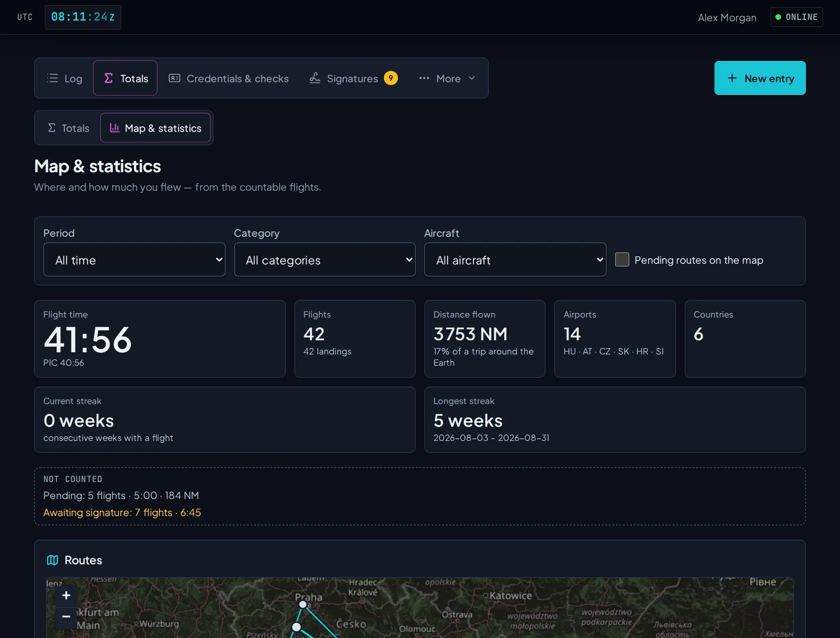Viewport: 840px width, 638px height.
Task: Click the 42 landings text
Action: pos(327,351)
